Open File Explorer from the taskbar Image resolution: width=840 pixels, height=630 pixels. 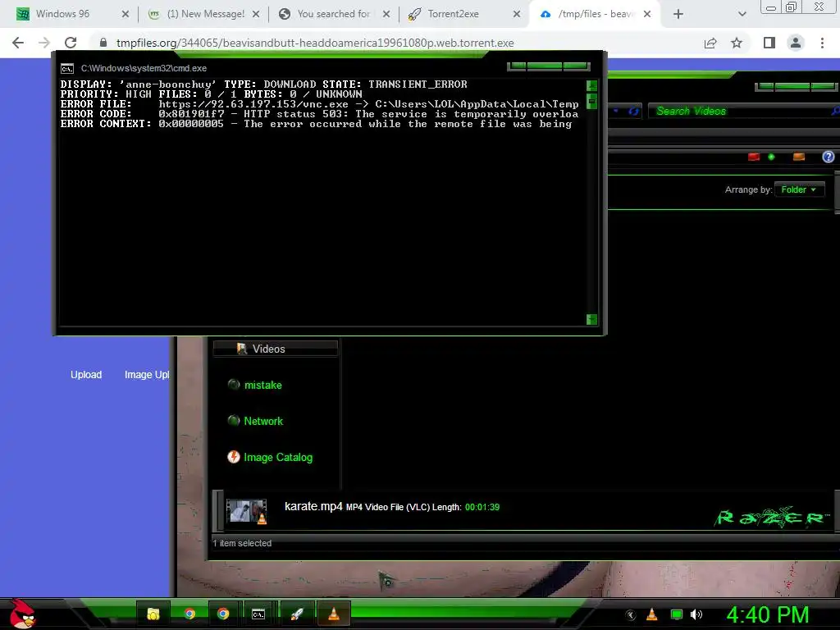pyautogui.click(x=153, y=614)
